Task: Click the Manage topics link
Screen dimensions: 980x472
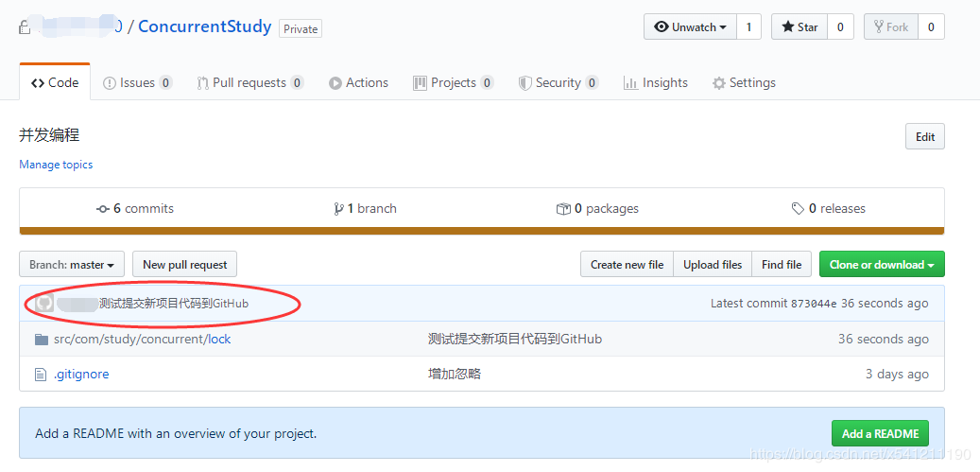Action: (x=56, y=165)
